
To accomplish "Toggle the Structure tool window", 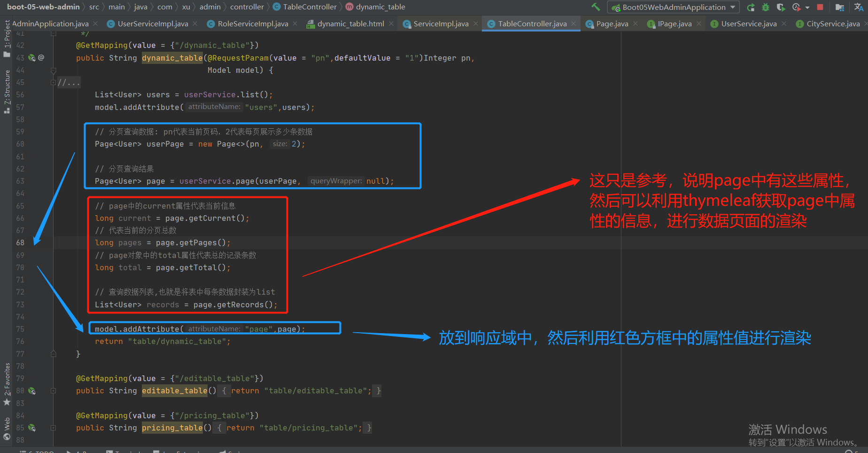I will click(x=7, y=92).
